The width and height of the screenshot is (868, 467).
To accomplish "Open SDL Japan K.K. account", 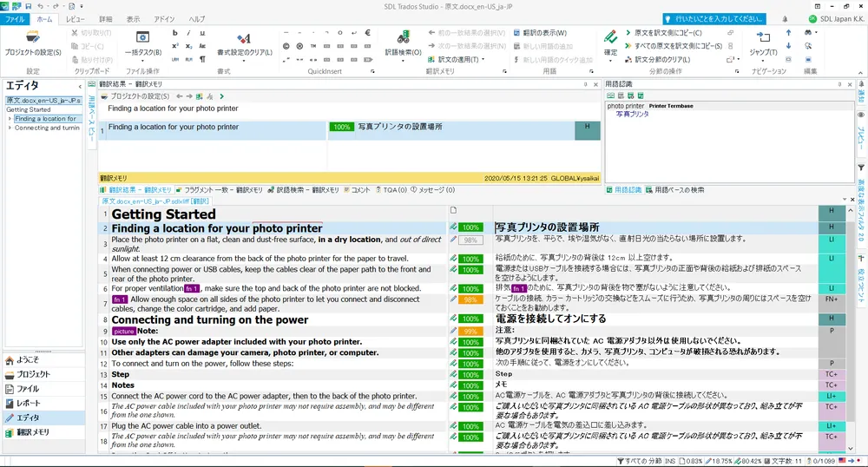I will click(x=836, y=19).
